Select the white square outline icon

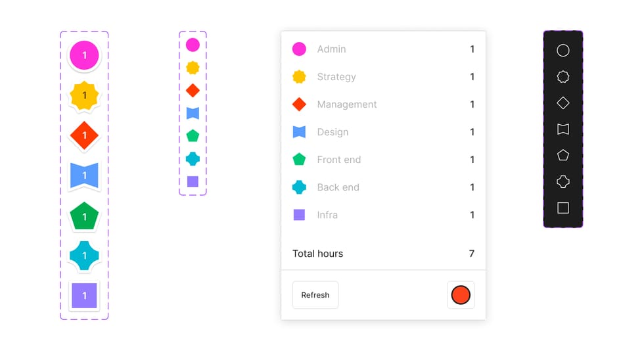tap(563, 208)
